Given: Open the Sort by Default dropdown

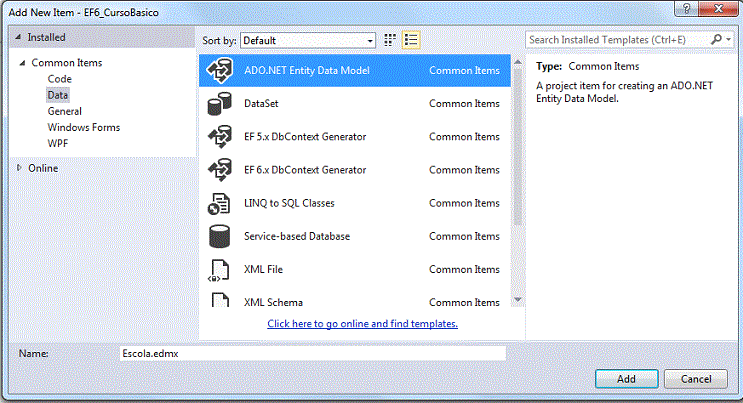Looking at the screenshot, I should pyautogui.click(x=308, y=41).
